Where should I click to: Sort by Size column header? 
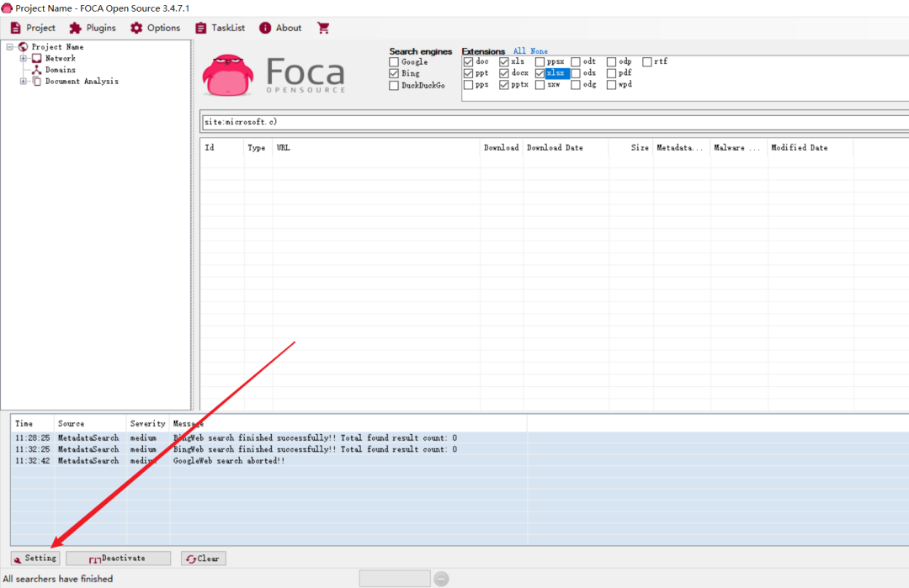click(630, 148)
